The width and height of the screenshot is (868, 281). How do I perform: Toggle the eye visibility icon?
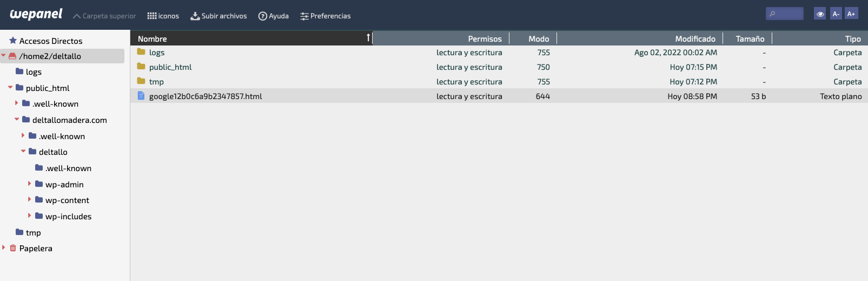pyautogui.click(x=820, y=14)
